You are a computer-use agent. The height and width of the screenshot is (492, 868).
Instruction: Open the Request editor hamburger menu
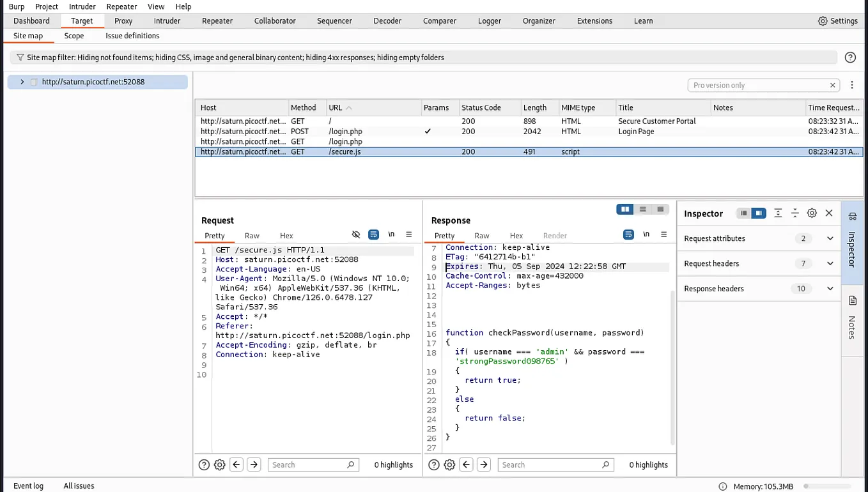click(x=408, y=234)
